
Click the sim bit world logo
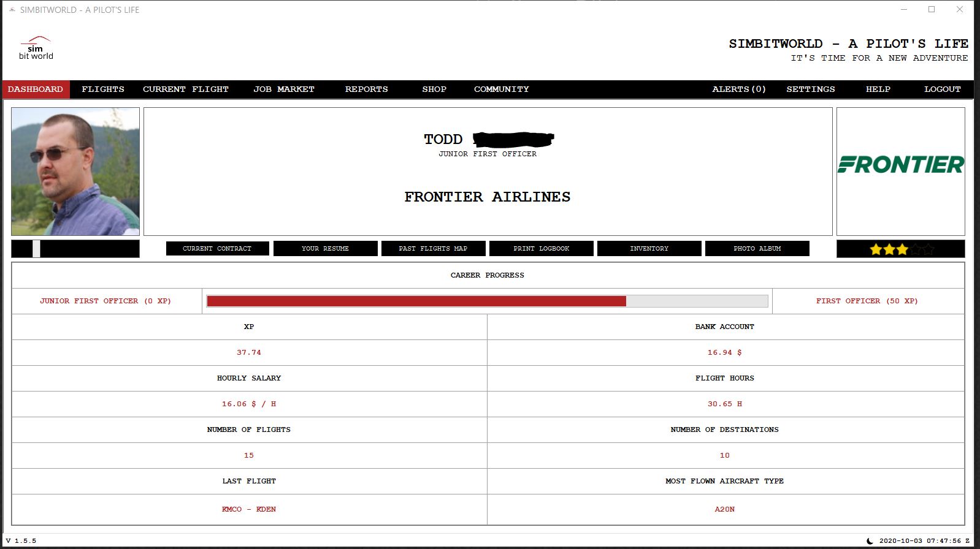pyautogui.click(x=36, y=48)
